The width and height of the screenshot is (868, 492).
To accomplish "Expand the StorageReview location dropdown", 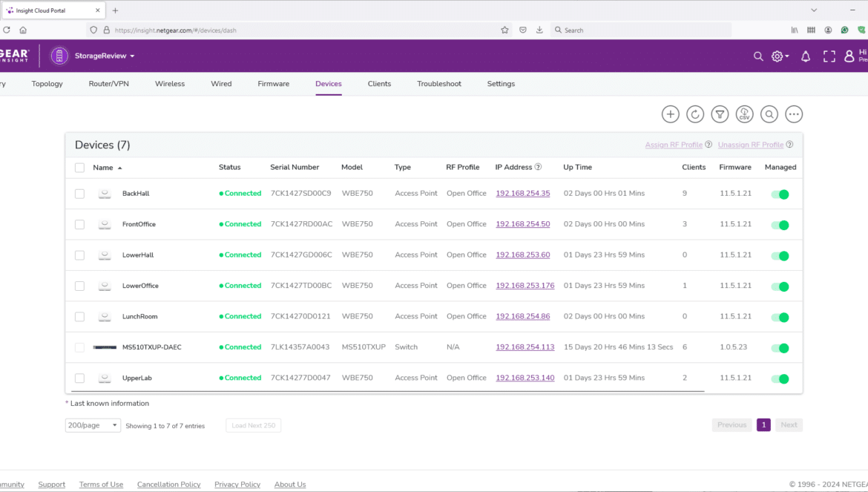I will (105, 56).
